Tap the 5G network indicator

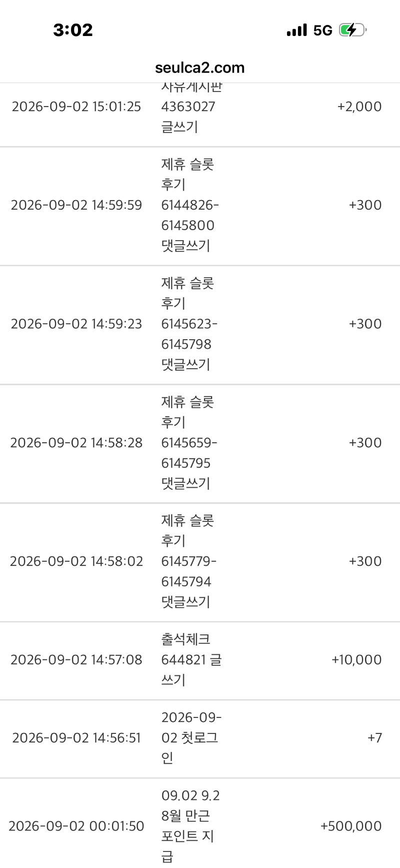[x=323, y=31]
